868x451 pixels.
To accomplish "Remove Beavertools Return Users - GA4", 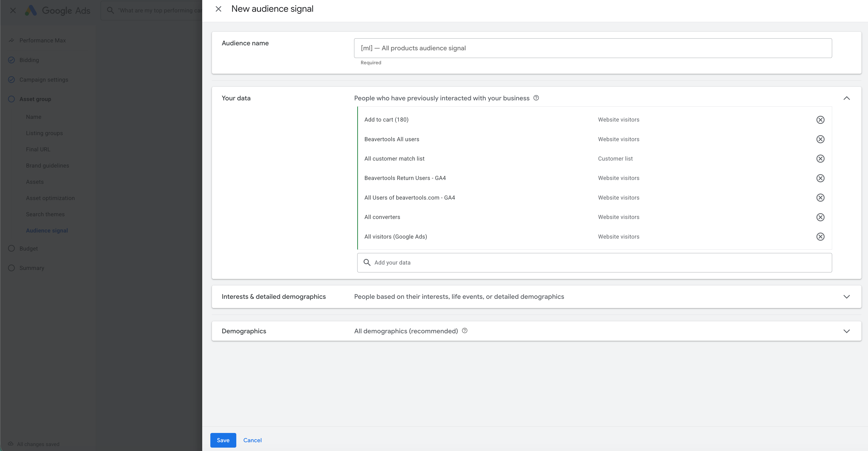I will click(x=820, y=178).
